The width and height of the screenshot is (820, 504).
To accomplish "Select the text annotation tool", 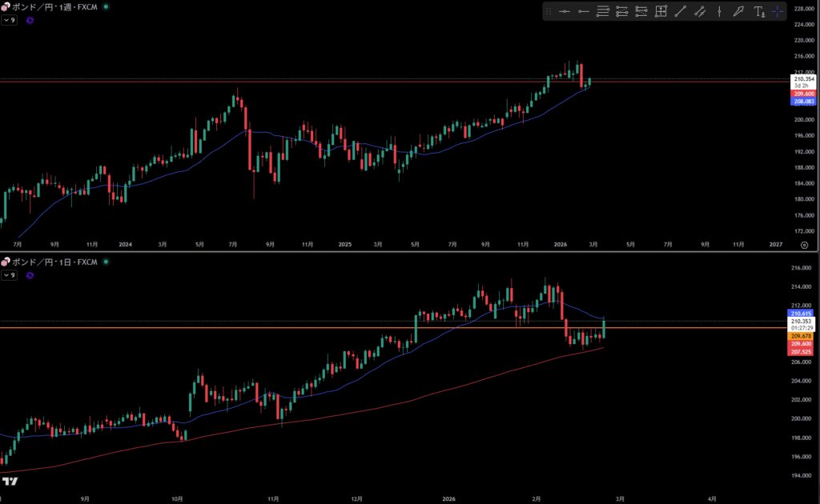I will coord(759,11).
